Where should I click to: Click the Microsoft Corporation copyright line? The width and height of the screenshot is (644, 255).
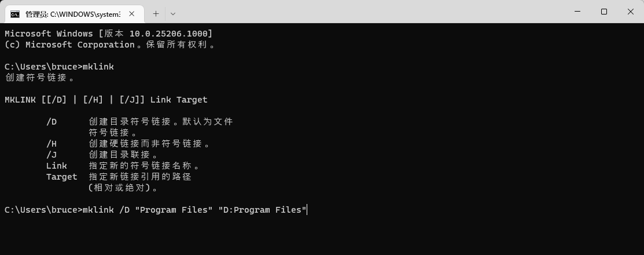(x=110, y=45)
